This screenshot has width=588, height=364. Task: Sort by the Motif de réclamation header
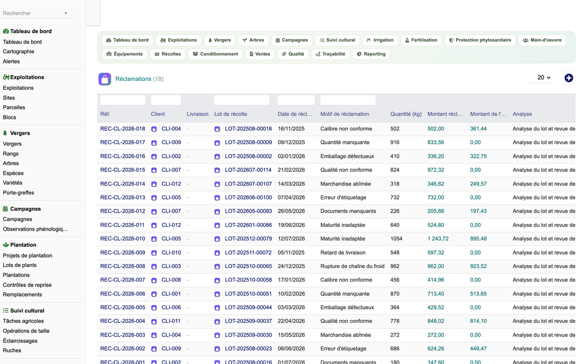click(x=344, y=114)
